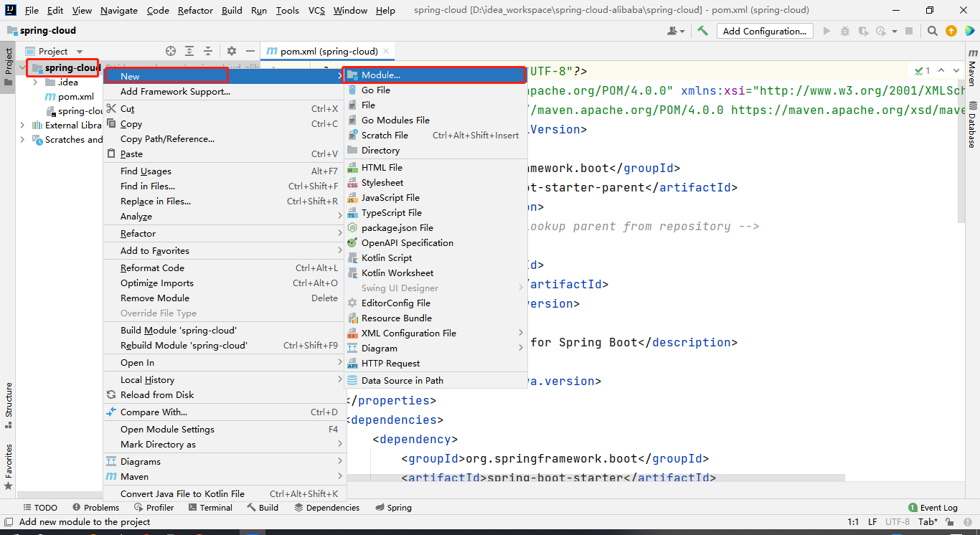980x535 pixels.
Task: Click the green hammer Build Project icon
Action: tap(703, 31)
